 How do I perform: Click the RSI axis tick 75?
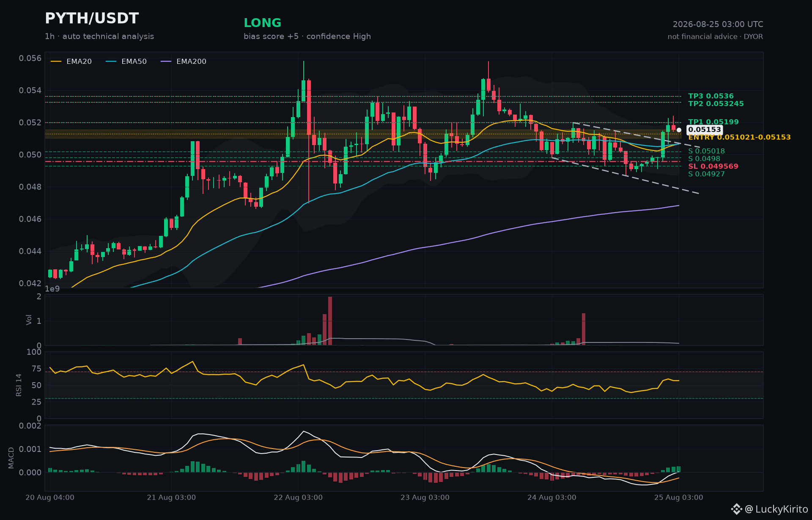click(x=37, y=369)
